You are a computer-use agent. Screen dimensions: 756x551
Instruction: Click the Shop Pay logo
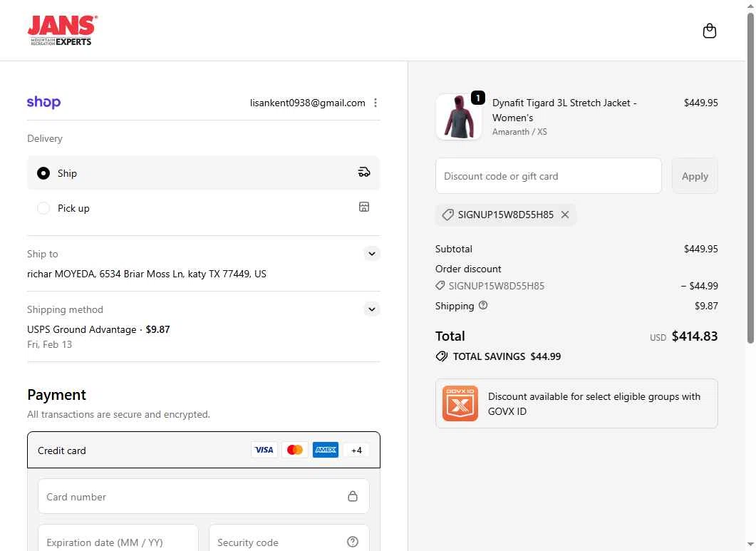click(44, 102)
